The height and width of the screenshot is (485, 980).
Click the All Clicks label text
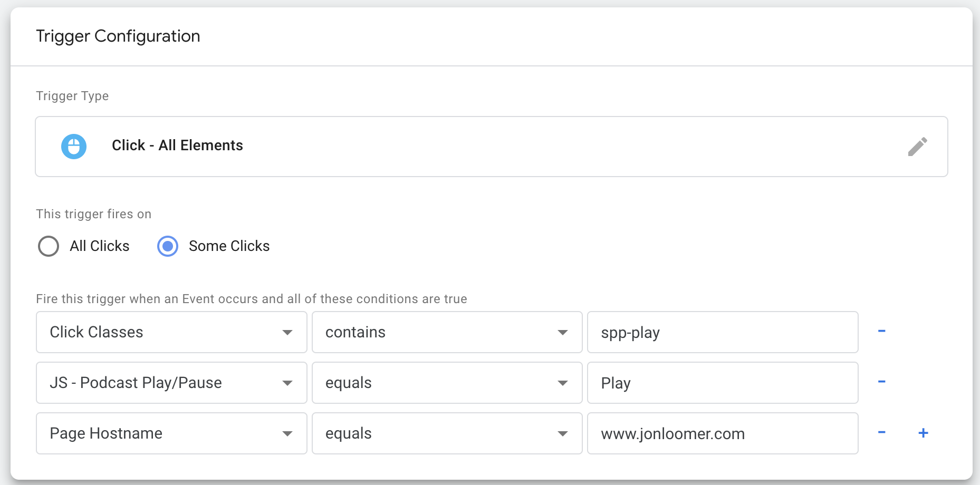[x=100, y=246]
